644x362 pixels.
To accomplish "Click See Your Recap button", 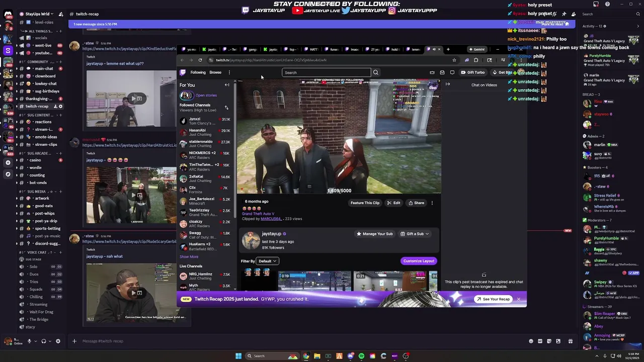I will tap(493, 299).
